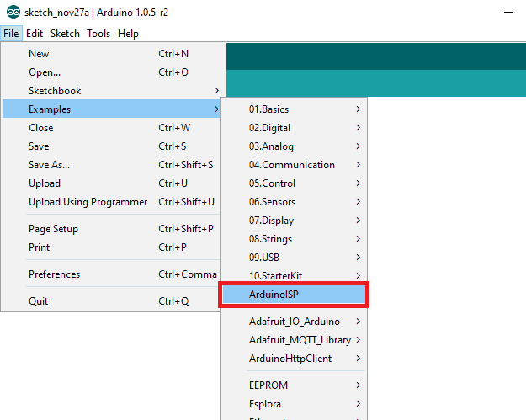Open the Tools menu
The height and width of the screenshot is (420, 526).
coord(98,34)
